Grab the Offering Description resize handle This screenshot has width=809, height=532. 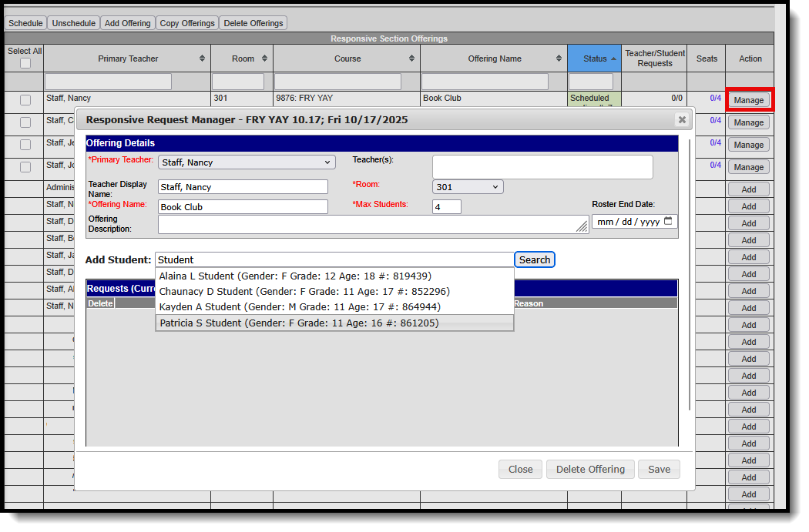pyautogui.click(x=582, y=228)
